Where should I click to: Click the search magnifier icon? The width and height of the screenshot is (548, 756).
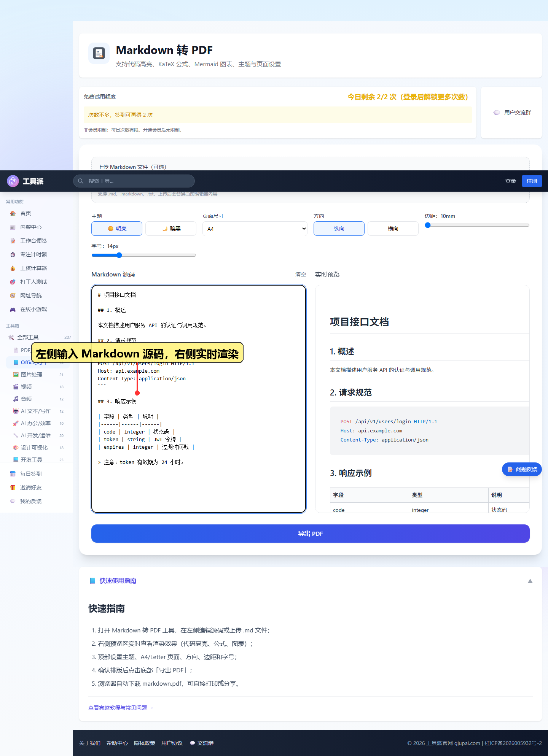[x=81, y=181]
